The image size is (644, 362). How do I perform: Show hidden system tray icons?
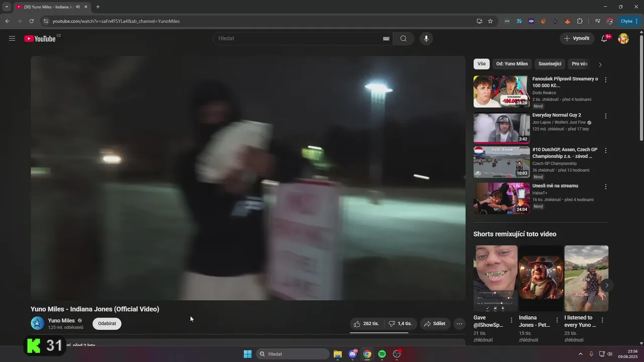coord(580,354)
